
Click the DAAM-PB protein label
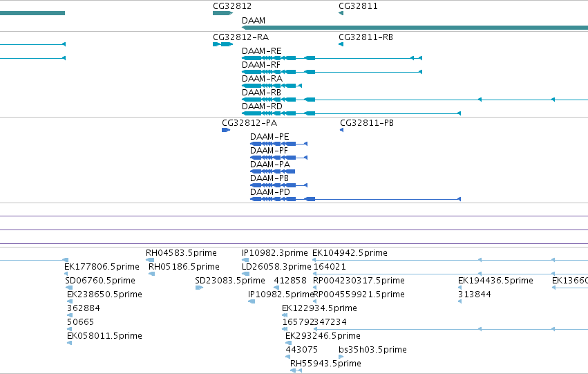[269, 178]
